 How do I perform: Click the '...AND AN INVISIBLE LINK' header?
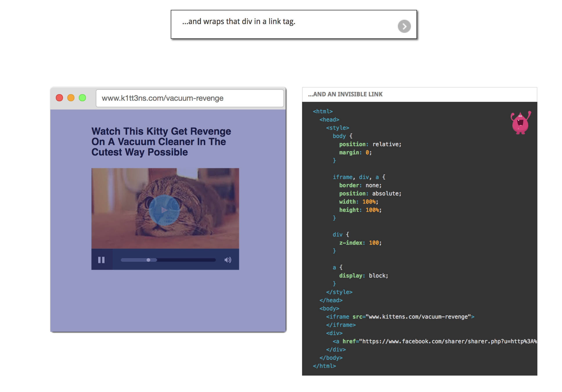click(x=345, y=94)
